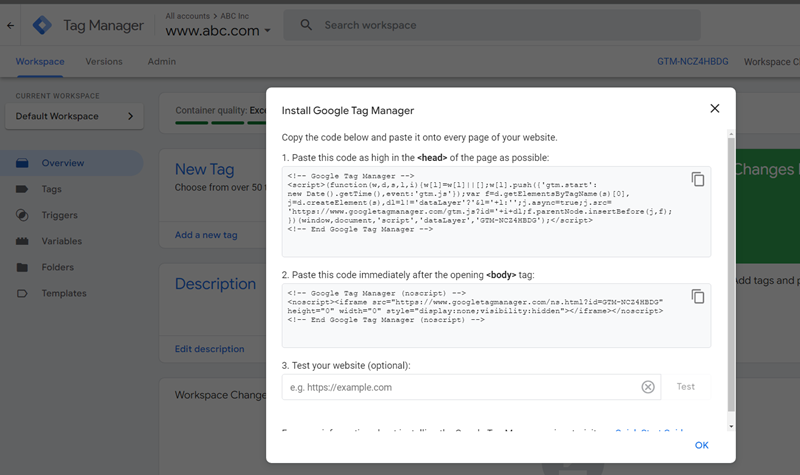This screenshot has height=475, width=800.
Task: Click the back arrow beside Tag Manager
Action: [11, 25]
